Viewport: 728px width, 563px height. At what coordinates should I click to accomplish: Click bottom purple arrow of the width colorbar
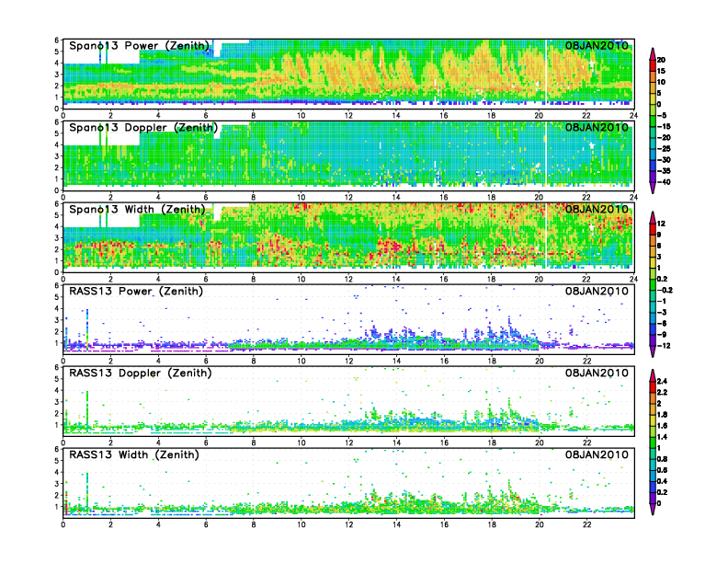653,510
